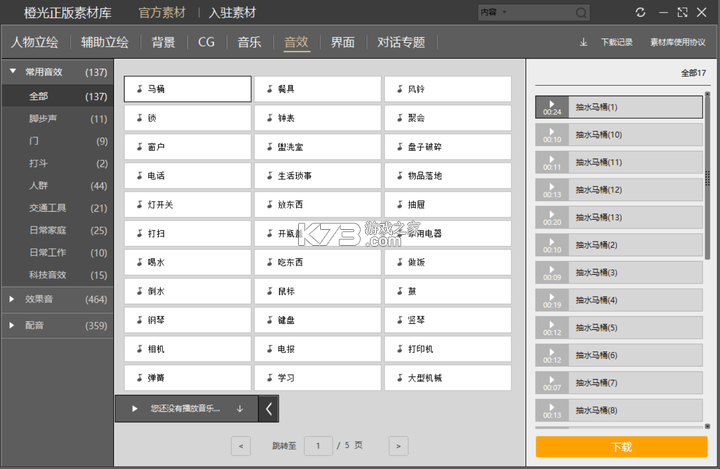Play the 抽水马桶(11) sound preview
720x469 pixels.
552,162
